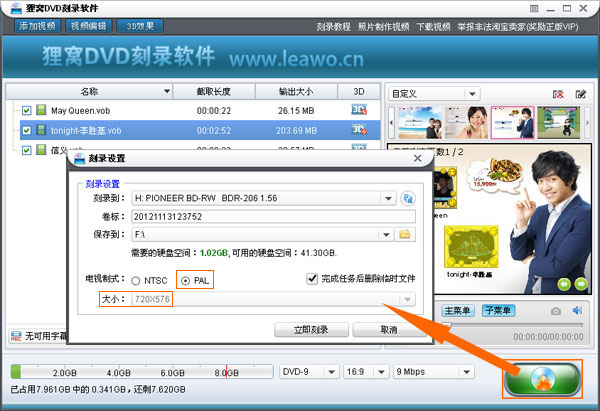Click www.leawo.cn banner link
600x411 pixels.
(297, 59)
